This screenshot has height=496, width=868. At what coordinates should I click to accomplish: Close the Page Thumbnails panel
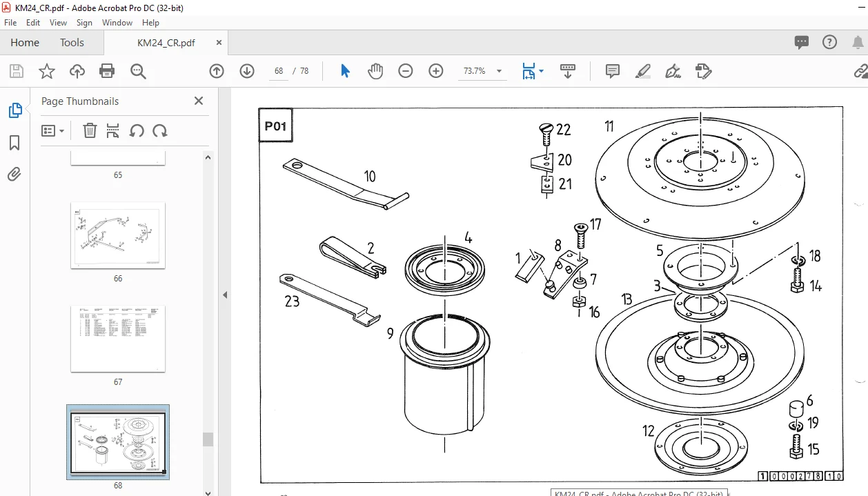pyautogui.click(x=199, y=101)
